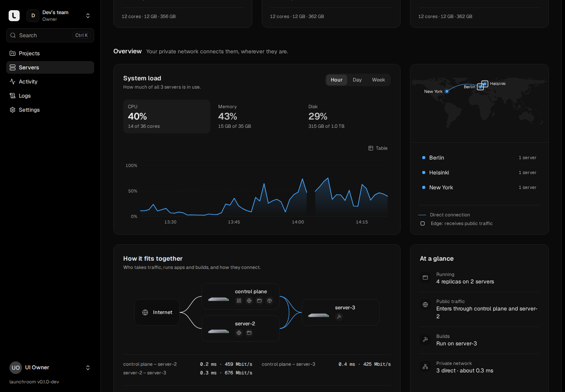The image size is (565, 392).
Task: Click the New York region row
Action: point(479,187)
